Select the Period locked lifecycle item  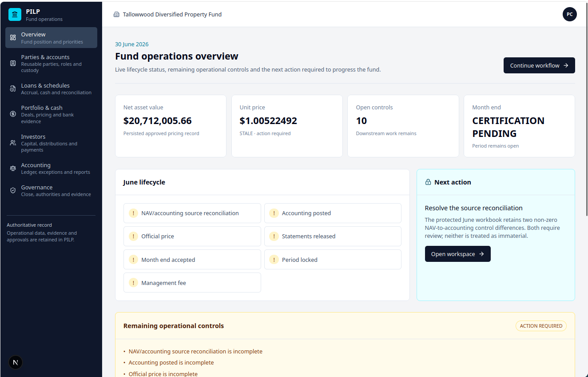pos(333,260)
